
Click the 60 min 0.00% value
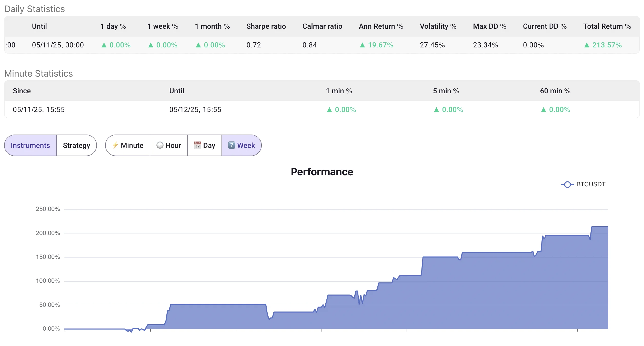point(555,109)
